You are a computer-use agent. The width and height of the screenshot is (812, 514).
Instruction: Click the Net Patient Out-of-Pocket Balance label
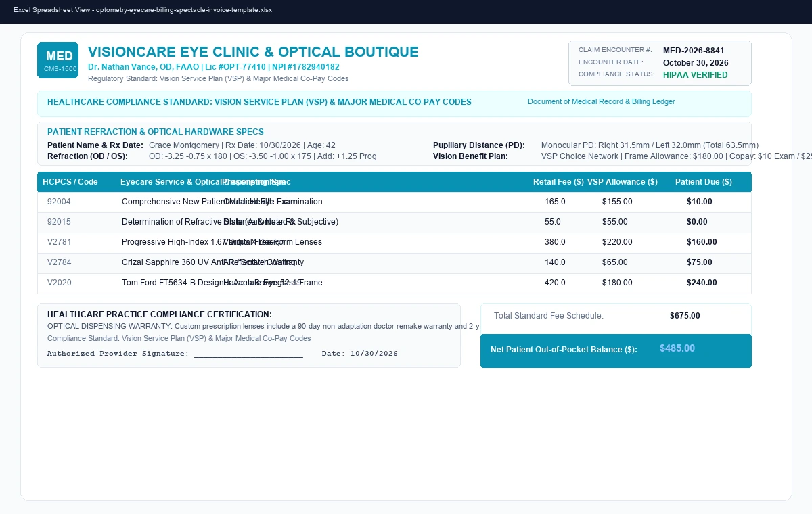564,350
